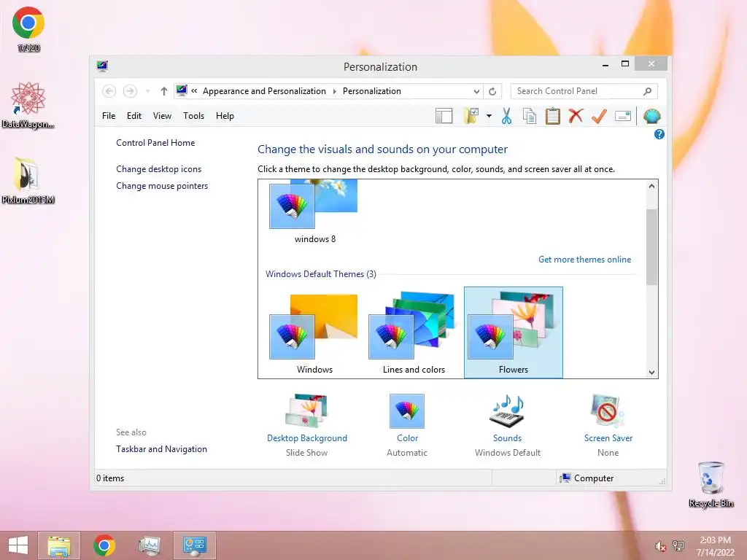
Task: Click the Forward navigation arrow
Action: click(130, 91)
